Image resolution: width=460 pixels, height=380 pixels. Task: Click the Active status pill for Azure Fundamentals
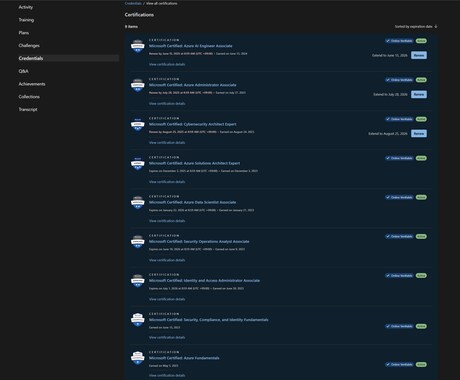click(421, 365)
